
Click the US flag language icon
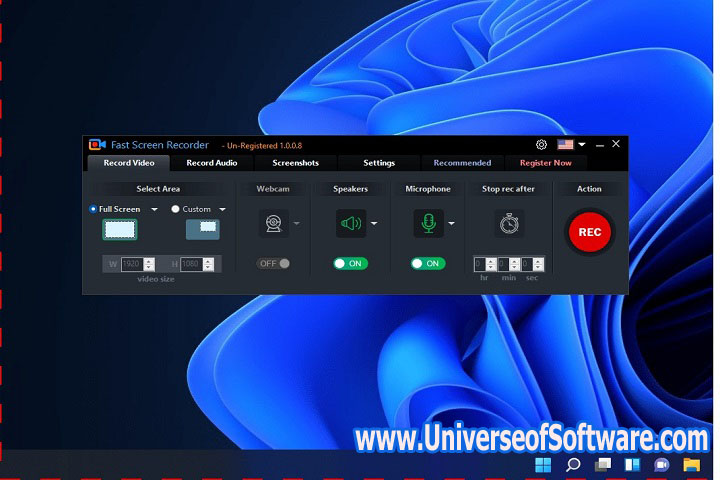click(x=565, y=145)
